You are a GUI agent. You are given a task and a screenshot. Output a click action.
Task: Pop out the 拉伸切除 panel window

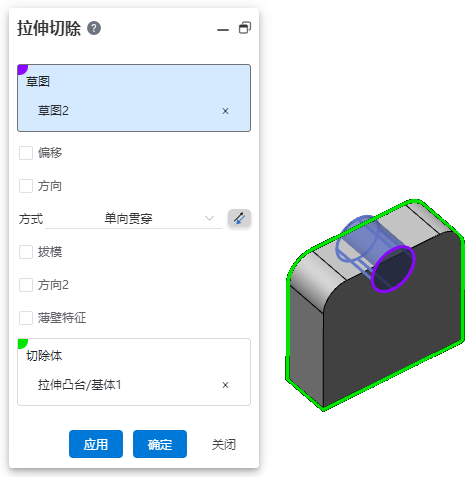coord(245,28)
